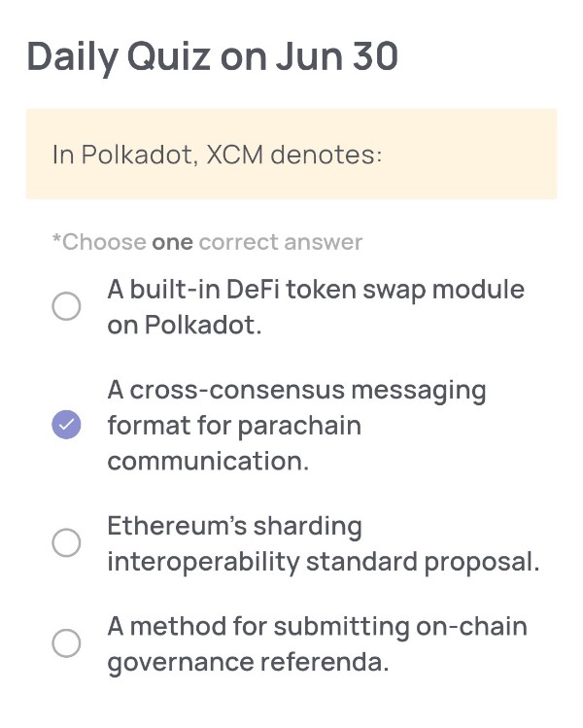Click the question text 'In Polkadot, XCM denotes:'
583x728 pixels.
pos(218,155)
